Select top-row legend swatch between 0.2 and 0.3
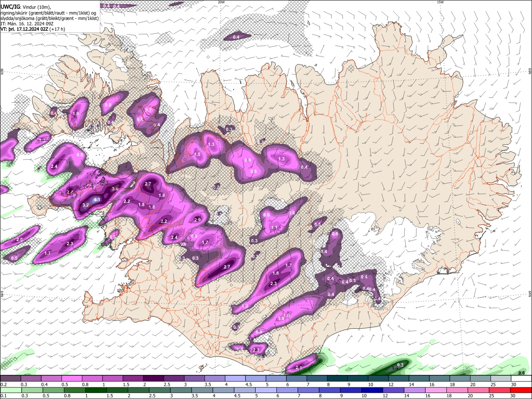This screenshot has height=399, width=532. click(10, 379)
